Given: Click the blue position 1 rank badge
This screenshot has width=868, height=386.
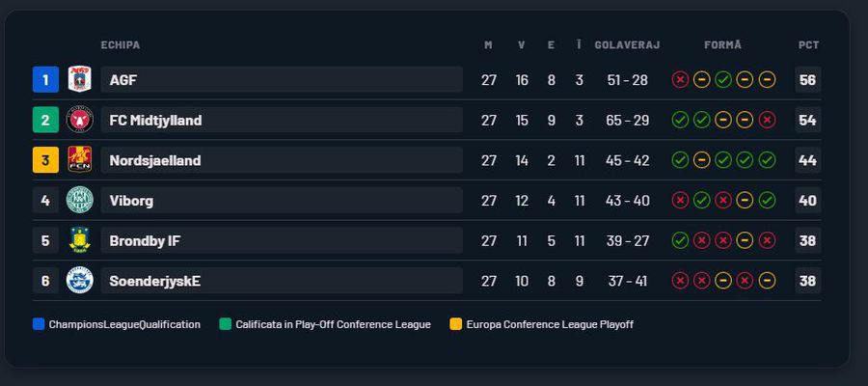Looking at the screenshot, I should (x=45, y=80).
